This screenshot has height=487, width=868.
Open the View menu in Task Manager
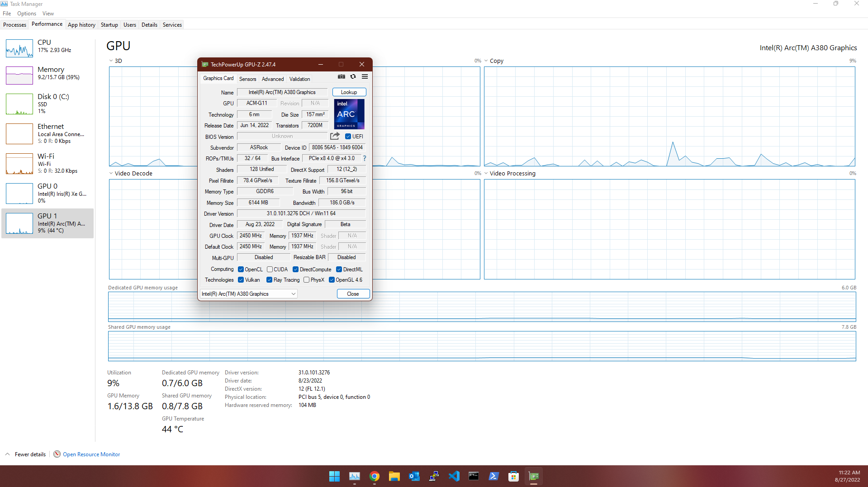pos(48,14)
